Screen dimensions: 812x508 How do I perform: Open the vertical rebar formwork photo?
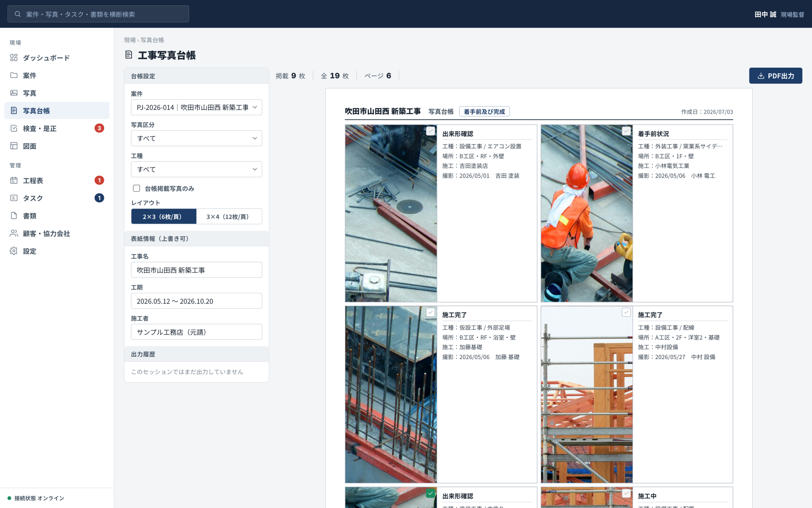[391, 394]
